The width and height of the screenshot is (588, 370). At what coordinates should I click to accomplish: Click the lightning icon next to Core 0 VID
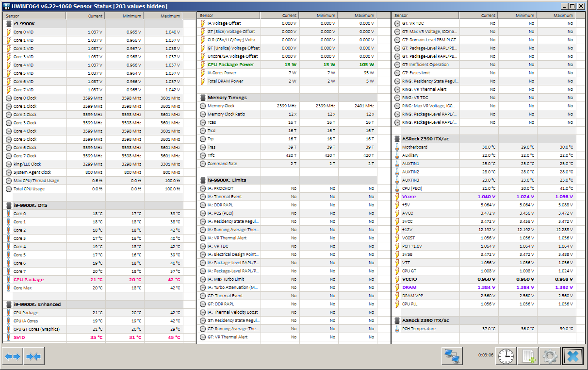pyautogui.click(x=9, y=32)
